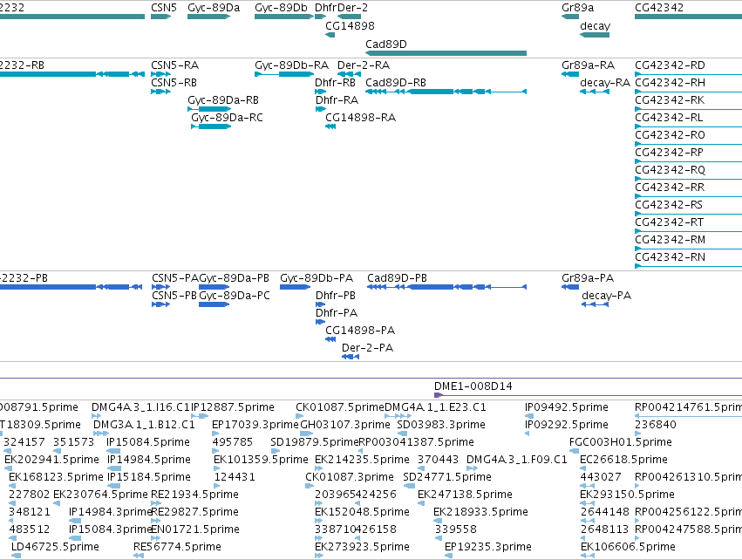Select EST GH03107.3prime
Viewport: 742px width, 560px height.
click(x=345, y=425)
